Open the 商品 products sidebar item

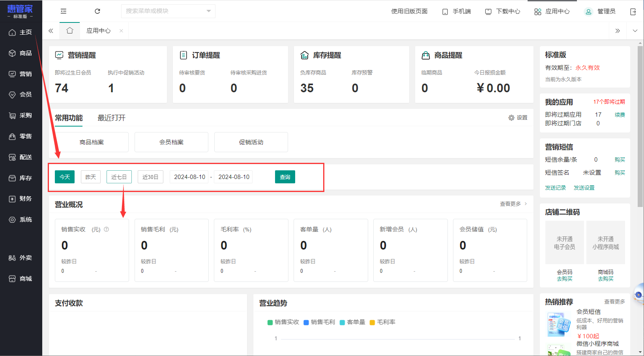tap(21, 53)
